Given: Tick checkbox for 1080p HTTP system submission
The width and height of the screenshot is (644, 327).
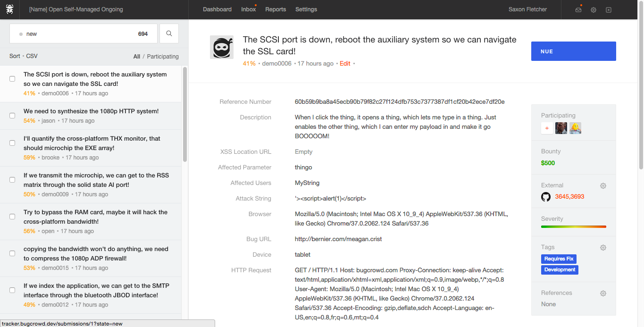Looking at the screenshot, I should click(12, 116).
